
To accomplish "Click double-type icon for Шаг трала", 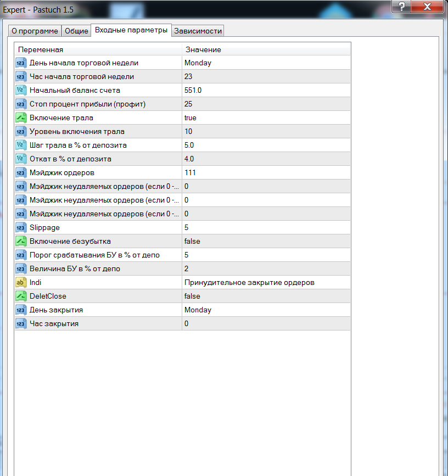I will pyautogui.click(x=21, y=145).
